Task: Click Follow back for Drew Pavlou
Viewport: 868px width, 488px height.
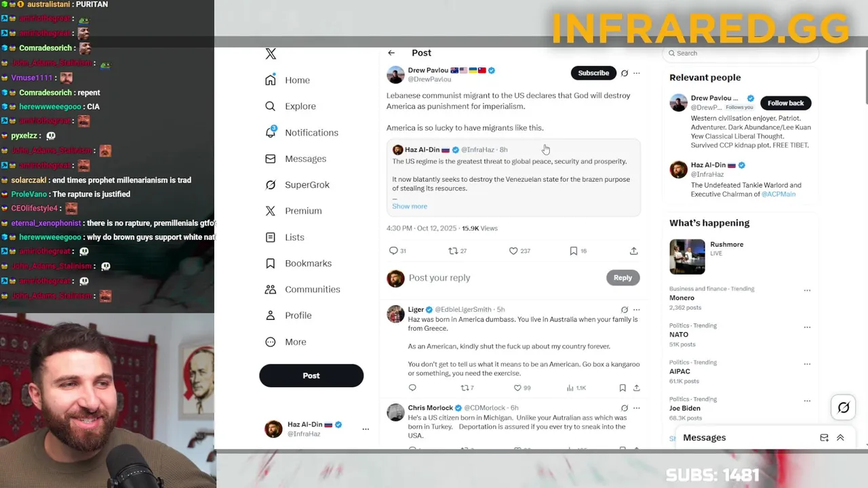Action: [785, 103]
